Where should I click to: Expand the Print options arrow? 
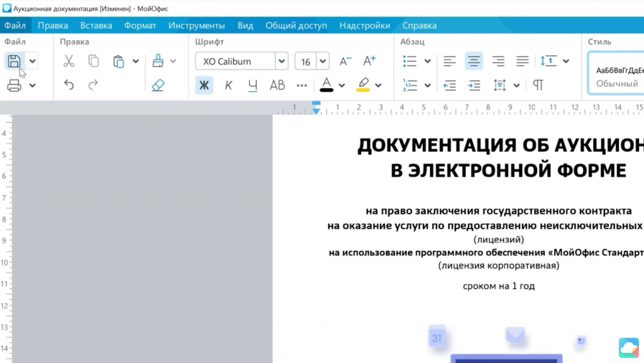point(33,86)
